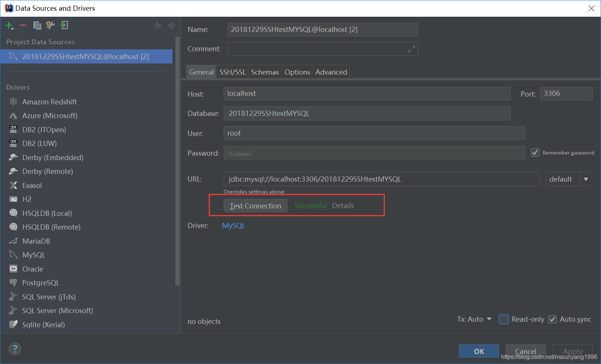
Task: Uncheck Remember password
Action: pos(535,152)
